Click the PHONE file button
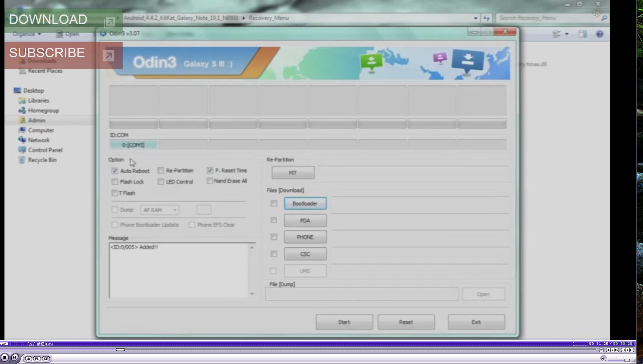The width and height of the screenshot is (643, 364). [x=305, y=237]
